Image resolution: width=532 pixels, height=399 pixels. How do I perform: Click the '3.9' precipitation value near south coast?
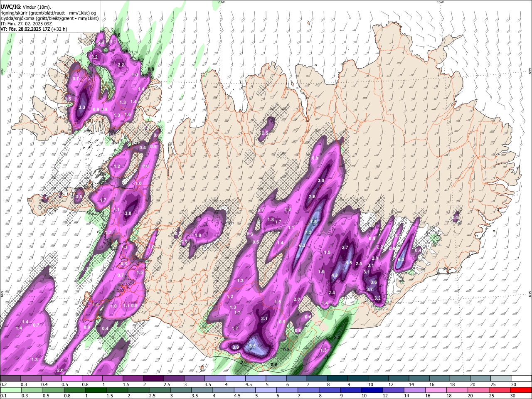point(236,347)
